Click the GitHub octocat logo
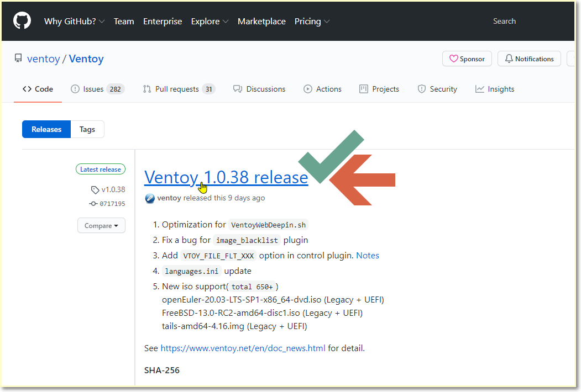Image resolution: width=581 pixels, height=392 pixels. point(22,21)
